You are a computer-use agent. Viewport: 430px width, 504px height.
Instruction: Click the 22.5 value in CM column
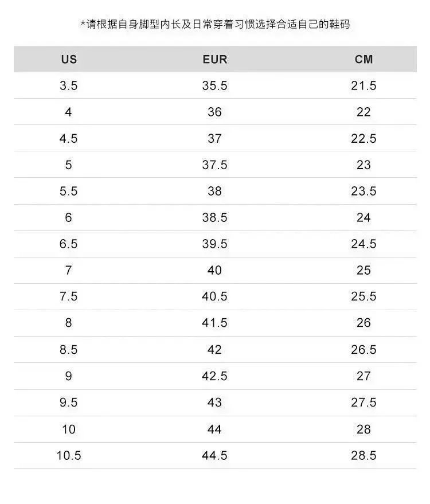(363, 139)
